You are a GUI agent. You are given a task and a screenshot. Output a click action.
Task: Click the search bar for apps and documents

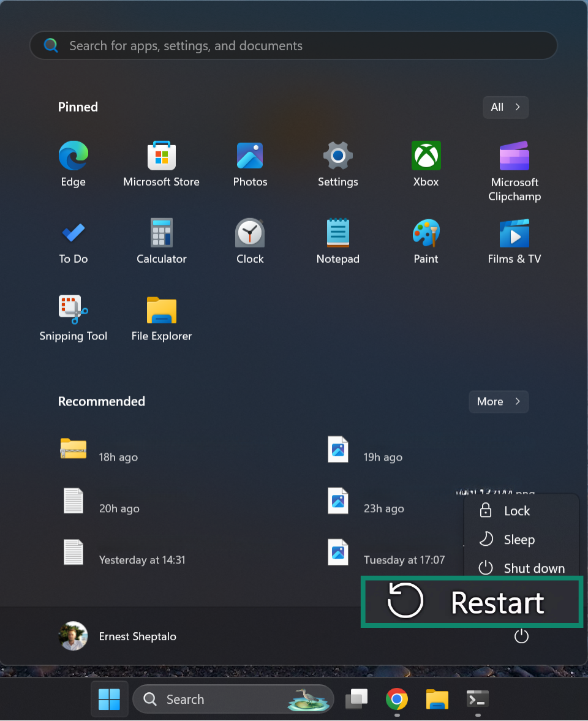(x=293, y=45)
